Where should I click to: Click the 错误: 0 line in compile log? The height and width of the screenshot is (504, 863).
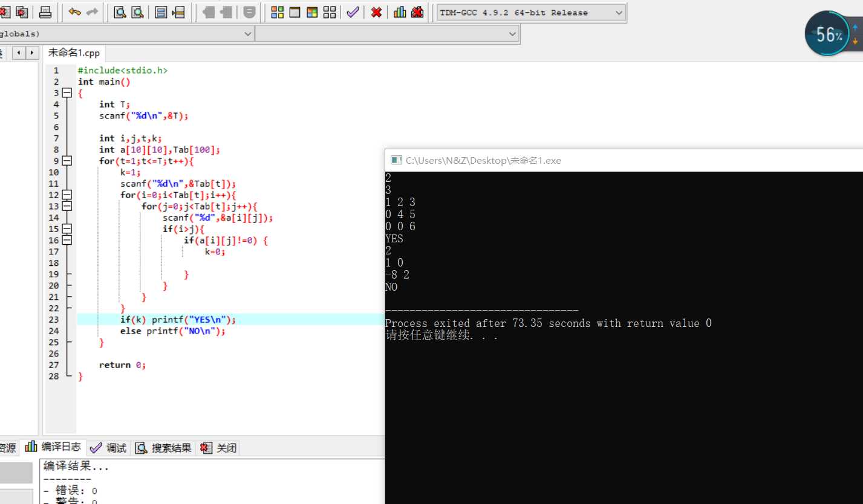coord(71,491)
